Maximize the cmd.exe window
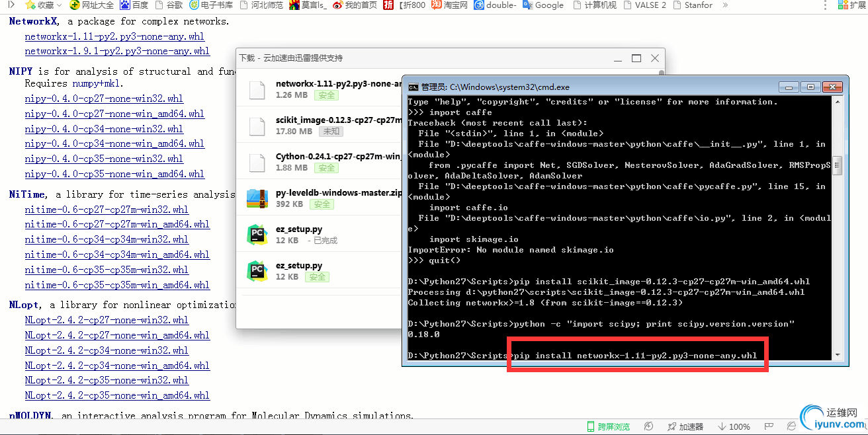This screenshot has width=868, height=435. pos(810,87)
